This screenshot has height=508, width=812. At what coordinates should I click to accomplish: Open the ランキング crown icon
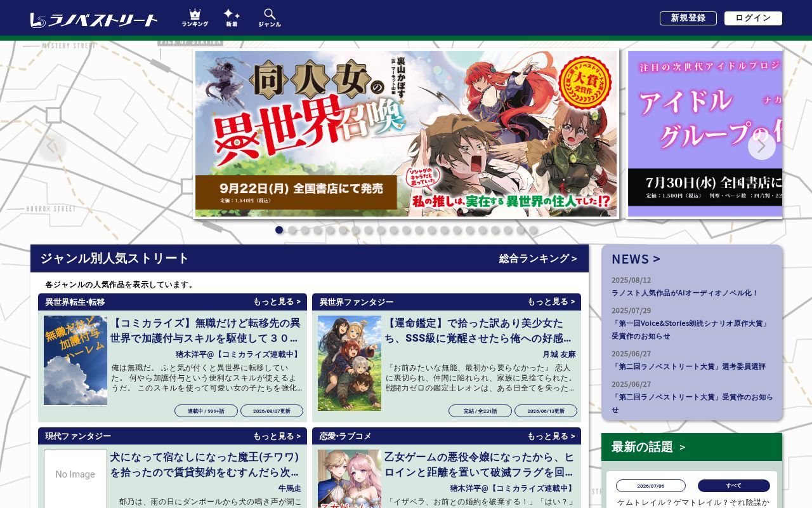(x=195, y=18)
